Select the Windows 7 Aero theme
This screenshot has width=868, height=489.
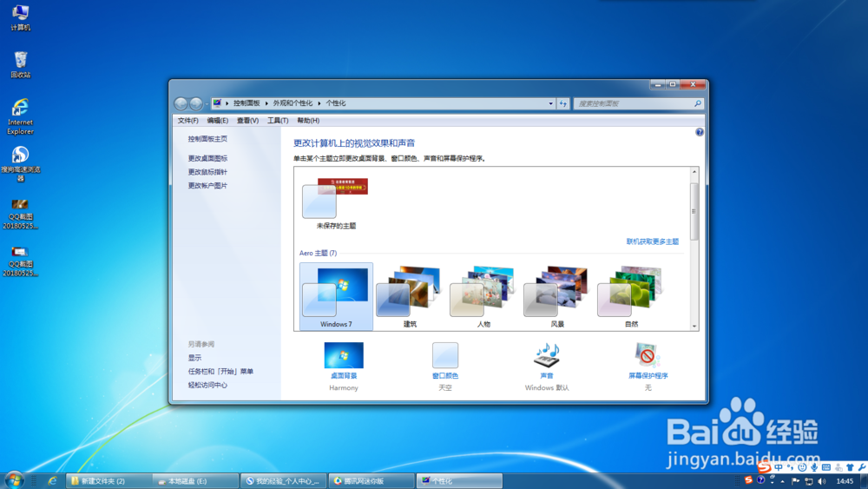click(336, 296)
